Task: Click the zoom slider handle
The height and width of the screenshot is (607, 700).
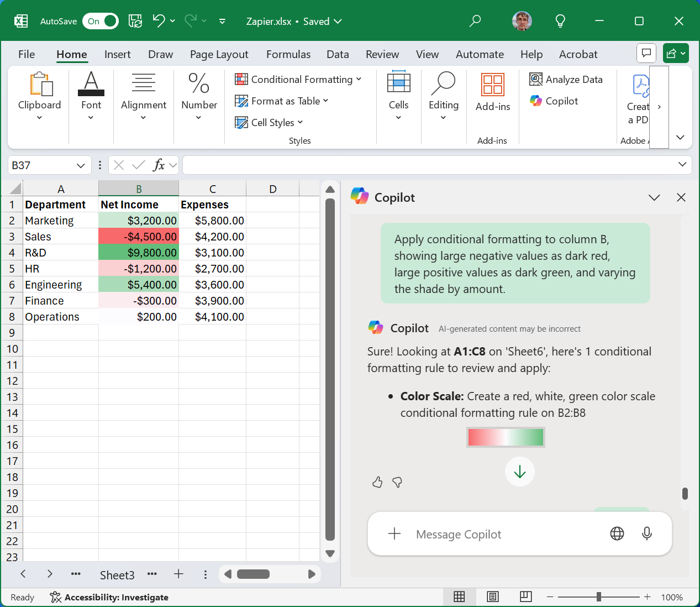Action: click(599, 596)
